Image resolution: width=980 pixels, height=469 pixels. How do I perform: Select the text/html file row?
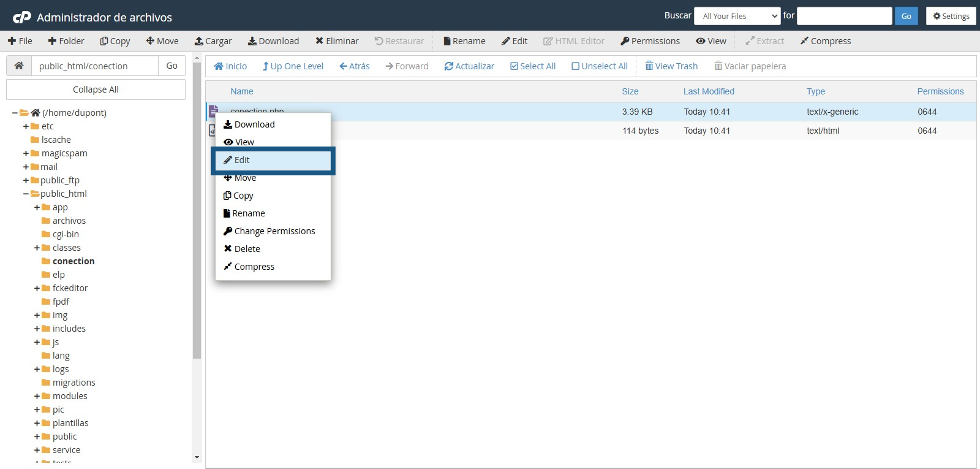[591, 131]
